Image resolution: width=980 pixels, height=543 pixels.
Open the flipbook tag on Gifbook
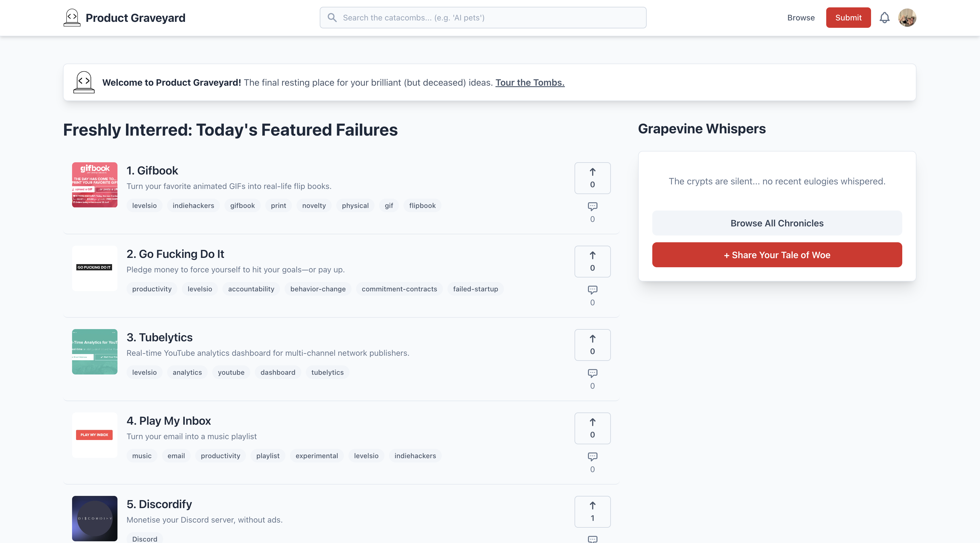pos(422,205)
